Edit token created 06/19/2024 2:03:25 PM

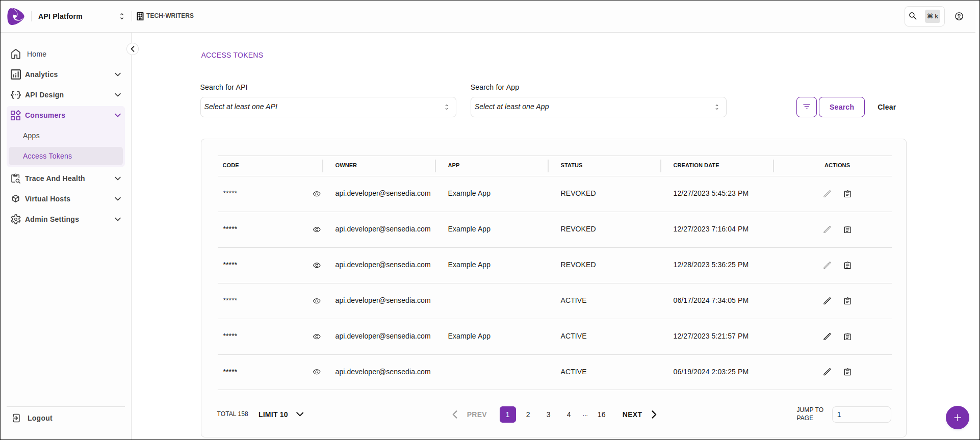click(x=827, y=372)
